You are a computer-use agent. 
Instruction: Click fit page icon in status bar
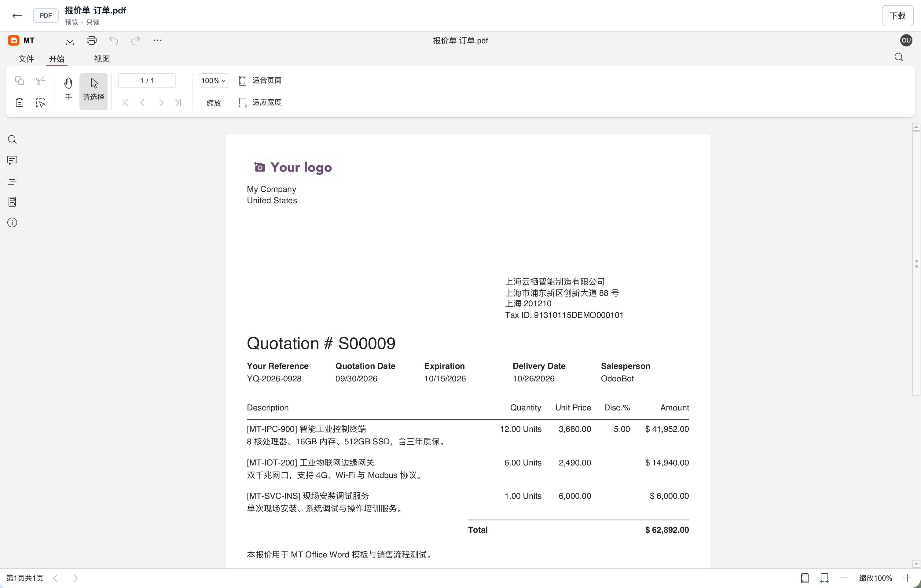coord(805,578)
